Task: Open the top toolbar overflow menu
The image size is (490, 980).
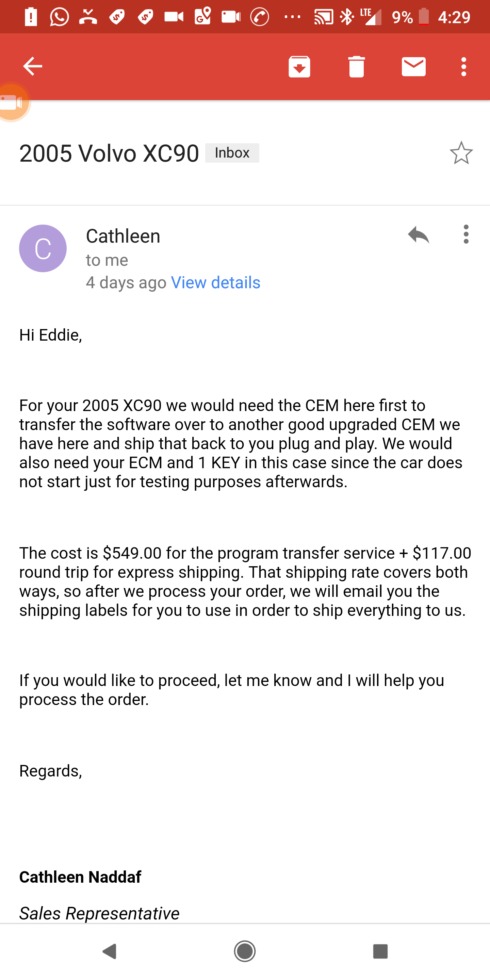Action: pos(463,67)
